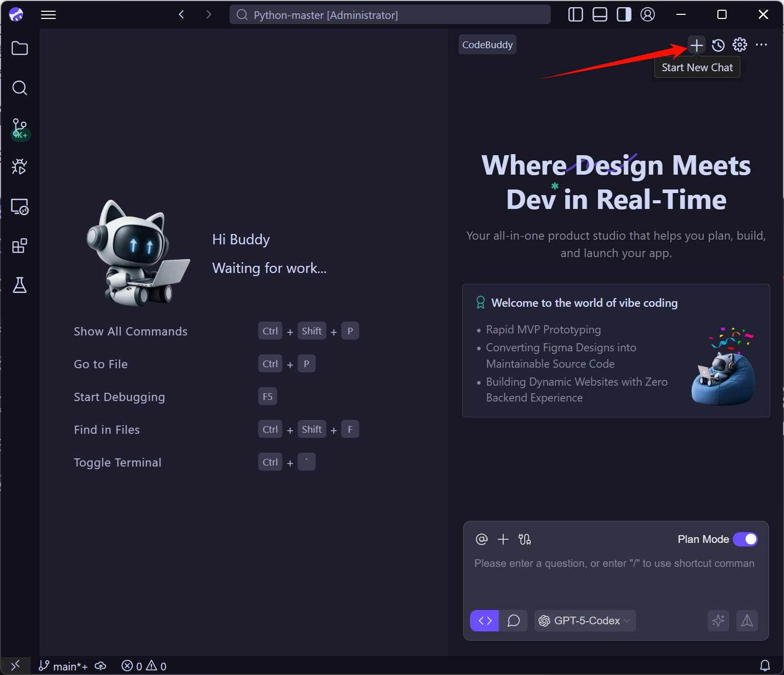This screenshot has height=675, width=784.
Task: Select the CodeBuddy tab
Action: tap(487, 45)
